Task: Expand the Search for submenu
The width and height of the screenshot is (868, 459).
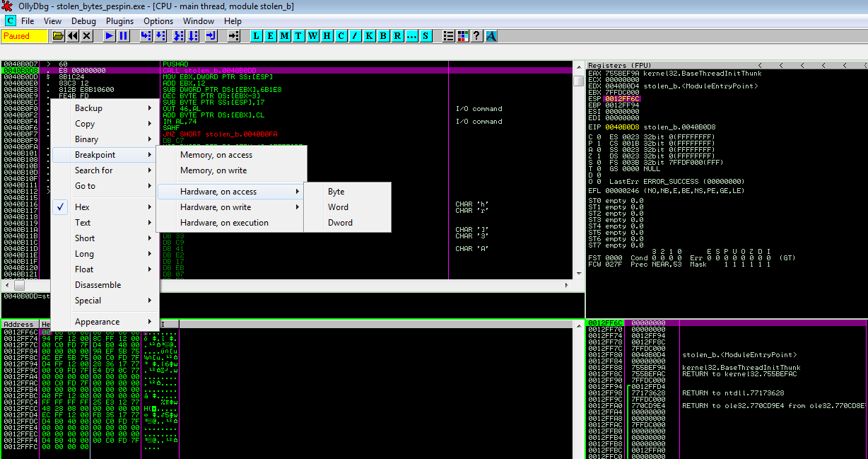Action: point(105,170)
